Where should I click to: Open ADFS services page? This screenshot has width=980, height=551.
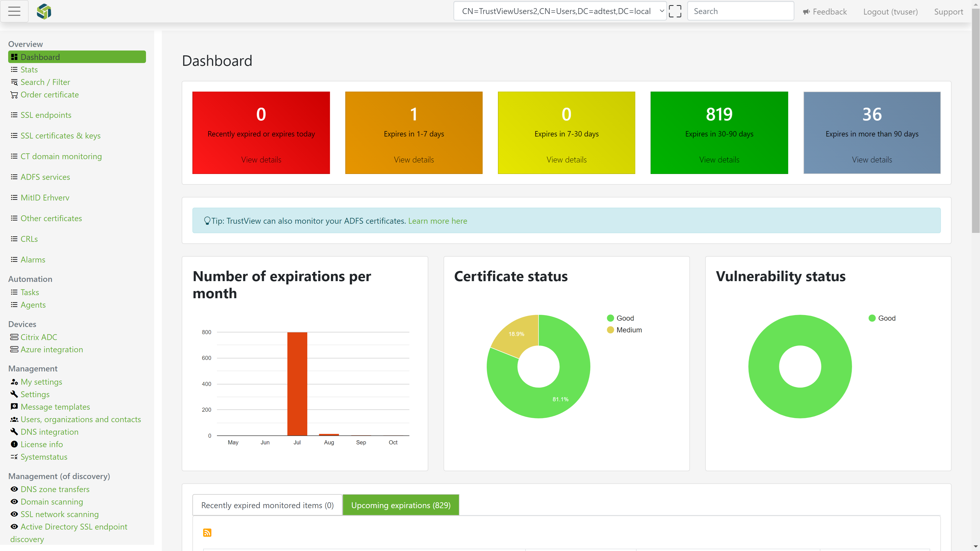pos(45,177)
